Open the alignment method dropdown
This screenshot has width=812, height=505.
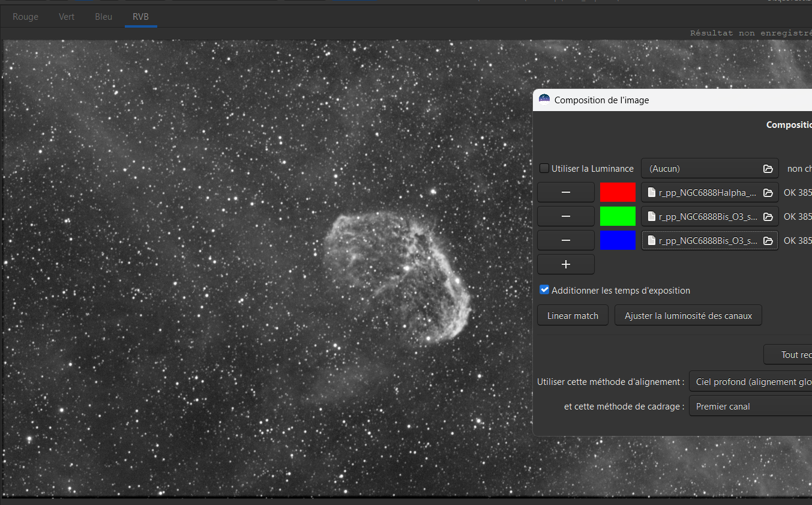tap(750, 382)
